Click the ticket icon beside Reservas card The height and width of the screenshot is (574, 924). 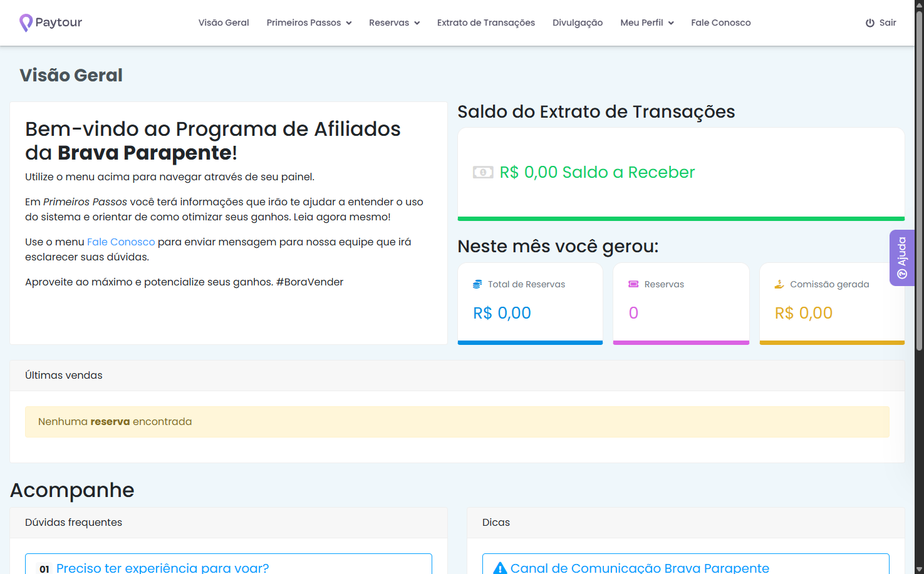pyautogui.click(x=633, y=284)
